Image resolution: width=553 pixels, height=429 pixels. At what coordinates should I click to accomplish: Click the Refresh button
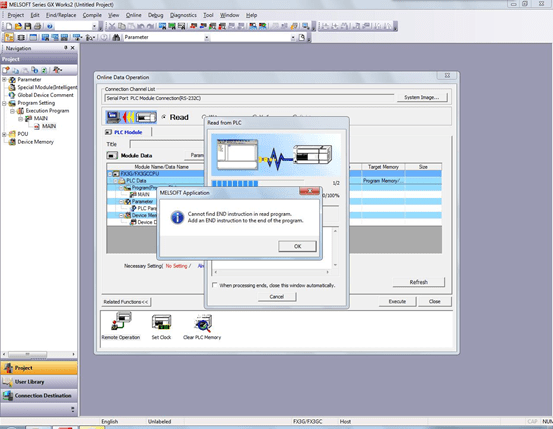click(x=419, y=282)
